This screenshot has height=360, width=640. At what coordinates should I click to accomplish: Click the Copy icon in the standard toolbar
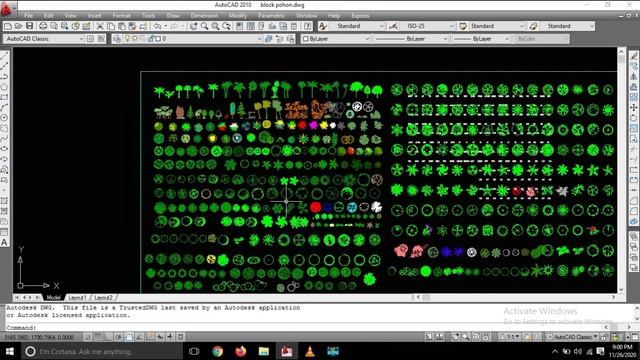click(111, 26)
